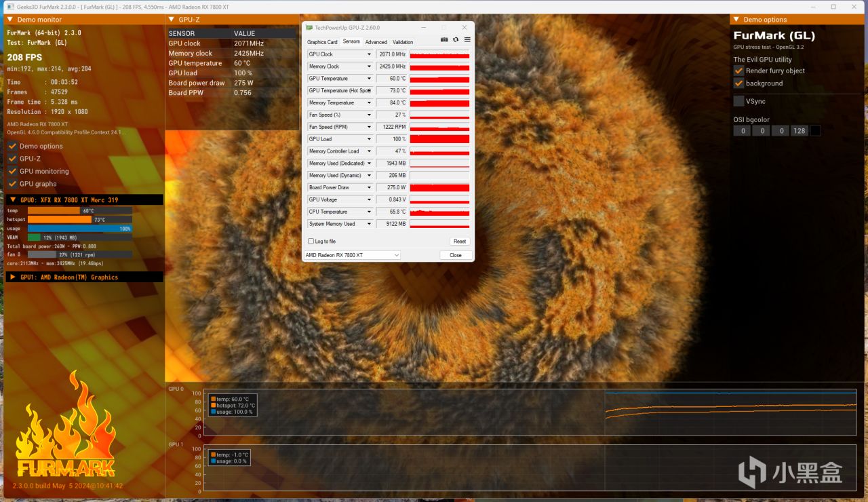
Task: Click the FurMark flame logo
Action: (66, 424)
